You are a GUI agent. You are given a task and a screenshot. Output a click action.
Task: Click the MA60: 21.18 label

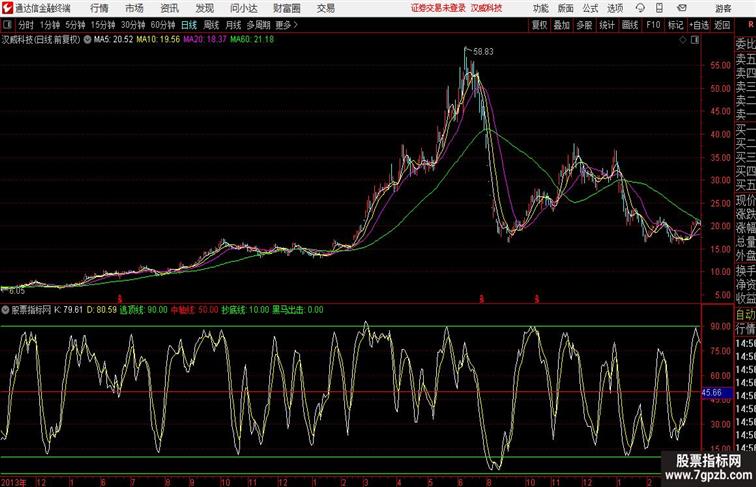coord(252,40)
